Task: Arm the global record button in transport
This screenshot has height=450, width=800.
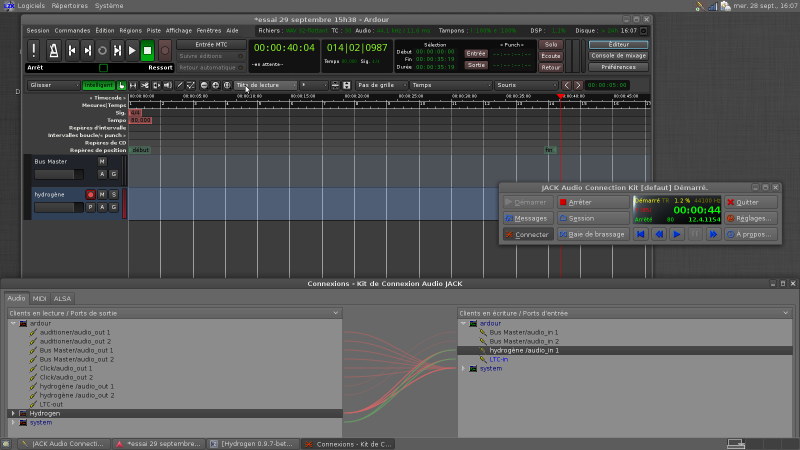Action: pos(164,50)
